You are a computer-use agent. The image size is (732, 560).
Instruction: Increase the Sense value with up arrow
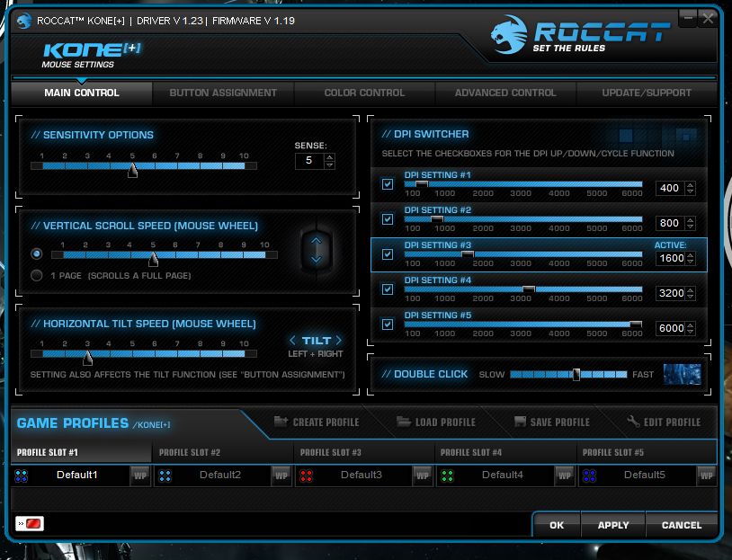point(330,157)
